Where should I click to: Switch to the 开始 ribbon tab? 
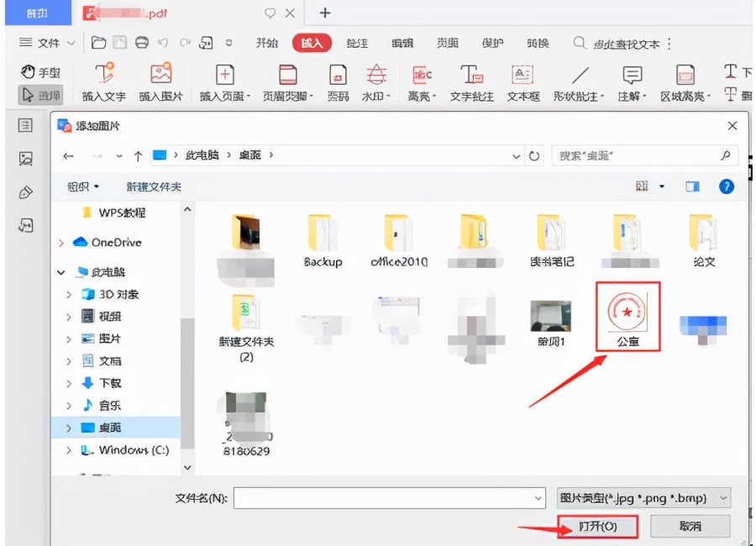coord(266,42)
